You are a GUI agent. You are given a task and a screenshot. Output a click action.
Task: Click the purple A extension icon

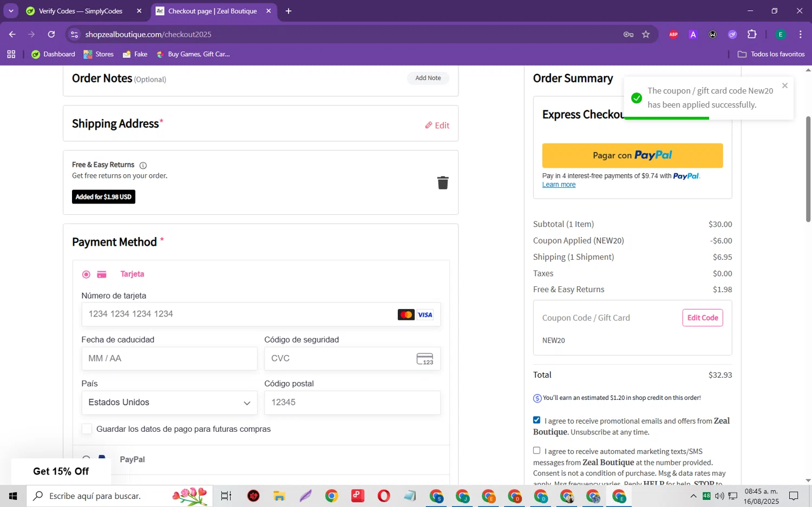point(693,34)
